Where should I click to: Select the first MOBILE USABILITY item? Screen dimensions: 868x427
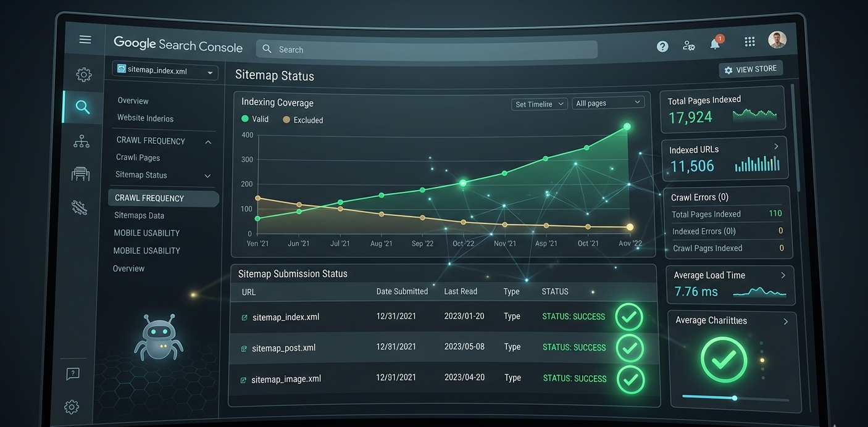coord(146,233)
